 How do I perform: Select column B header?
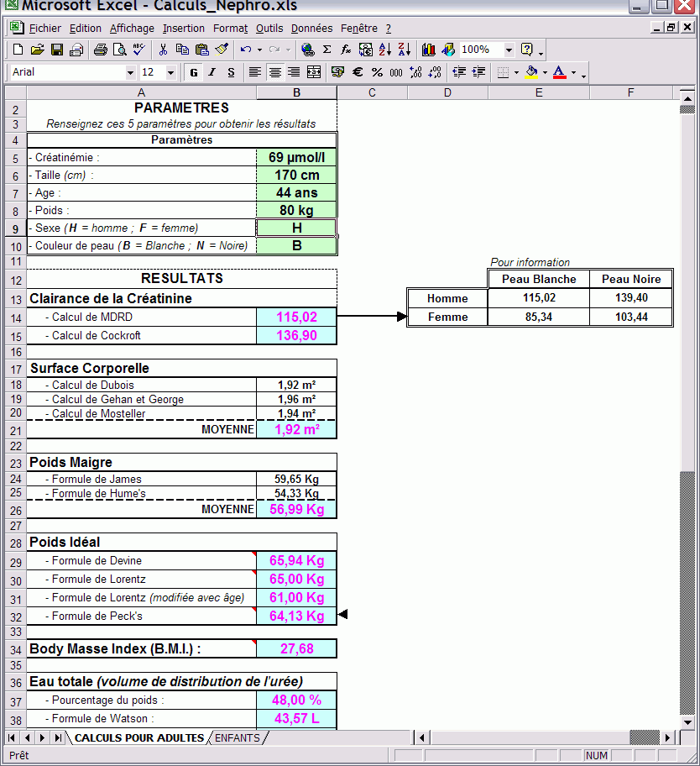pos(296,93)
